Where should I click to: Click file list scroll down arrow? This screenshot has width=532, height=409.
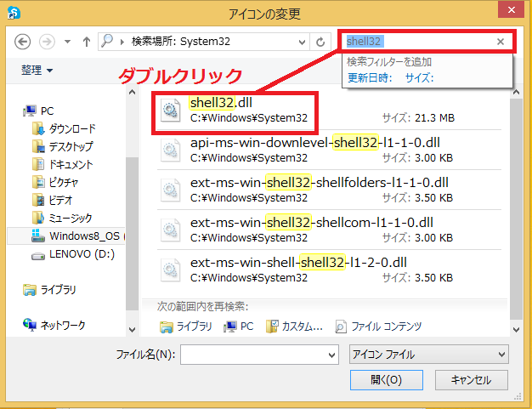click(x=517, y=330)
